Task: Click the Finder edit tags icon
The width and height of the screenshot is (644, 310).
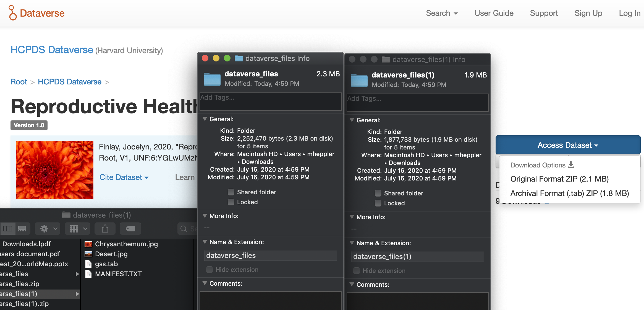Action: point(130,229)
